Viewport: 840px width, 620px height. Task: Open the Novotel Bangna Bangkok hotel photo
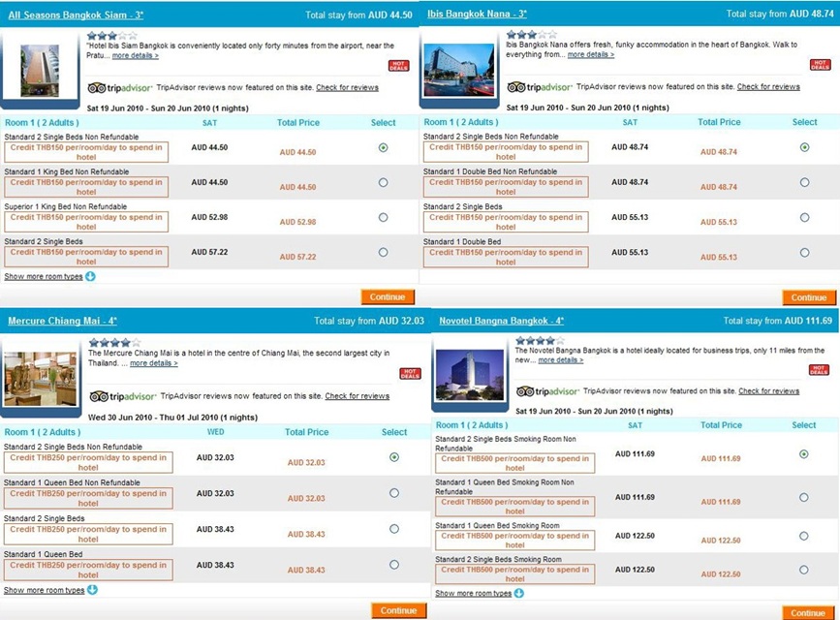tap(470, 375)
